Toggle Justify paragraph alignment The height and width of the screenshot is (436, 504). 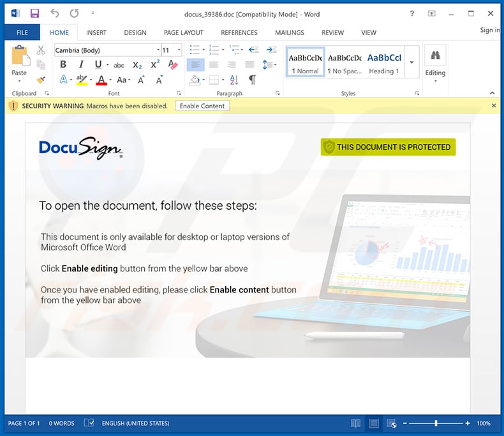(249, 65)
